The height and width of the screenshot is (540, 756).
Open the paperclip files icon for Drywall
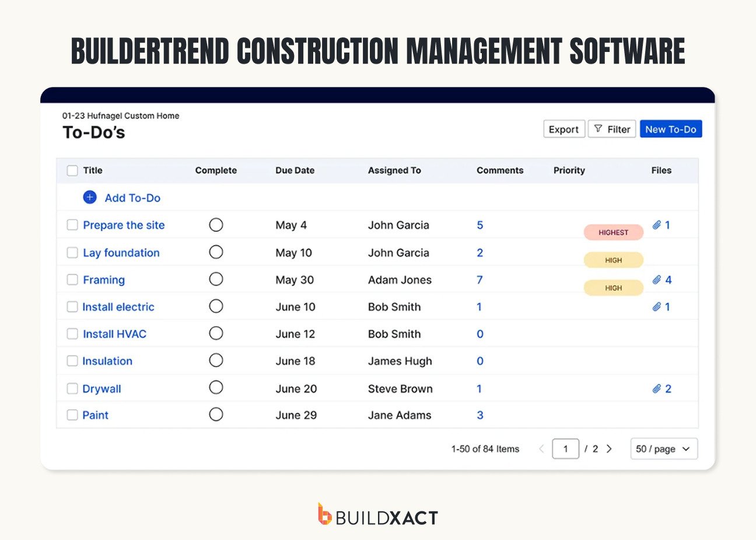657,388
